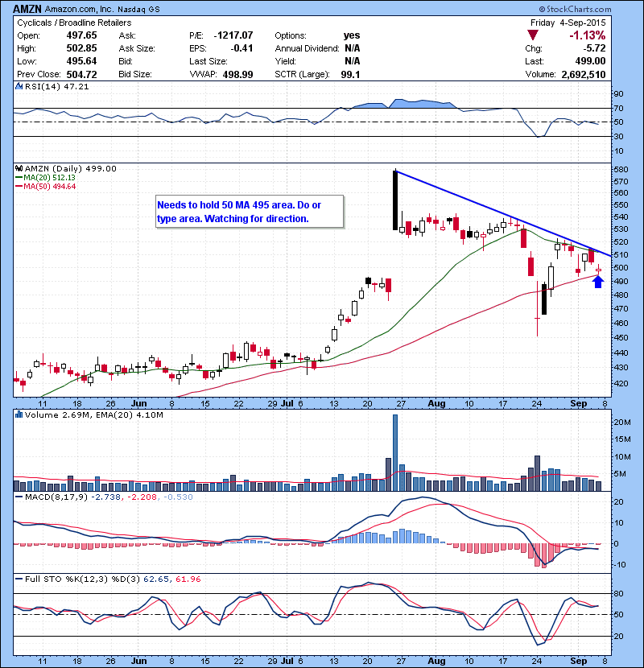Click the EPS value -0.41
Image resolution: width=644 pixels, height=668 pixels.
tap(242, 48)
